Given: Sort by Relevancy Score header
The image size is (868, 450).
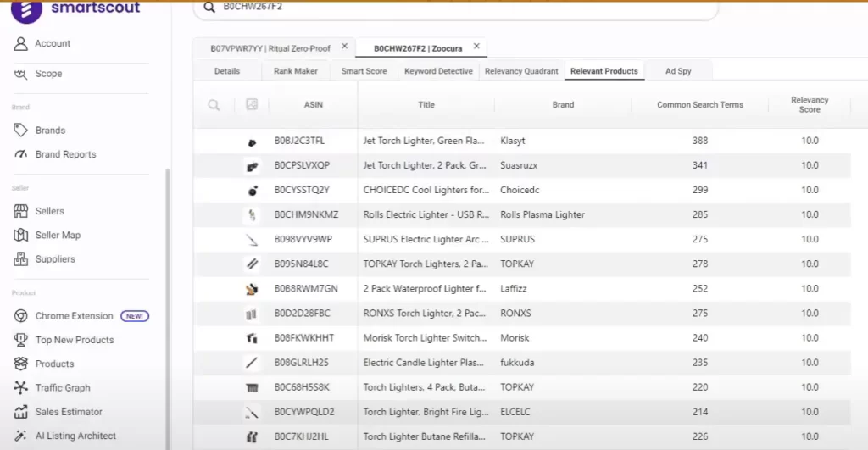Looking at the screenshot, I should click(x=810, y=104).
